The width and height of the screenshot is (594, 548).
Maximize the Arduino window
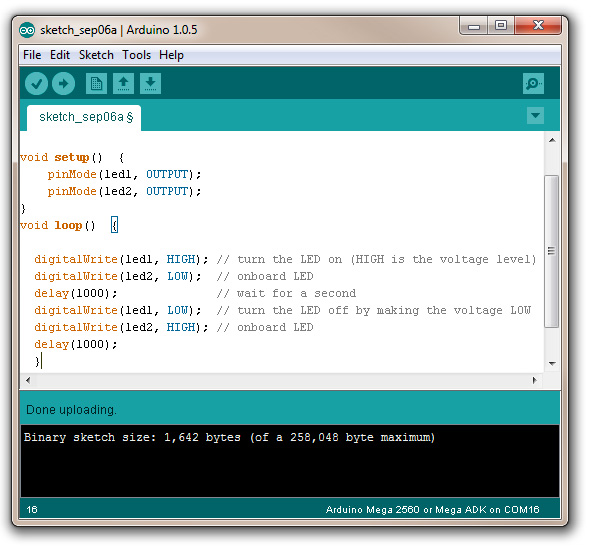pyautogui.click(x=501, y=26)
